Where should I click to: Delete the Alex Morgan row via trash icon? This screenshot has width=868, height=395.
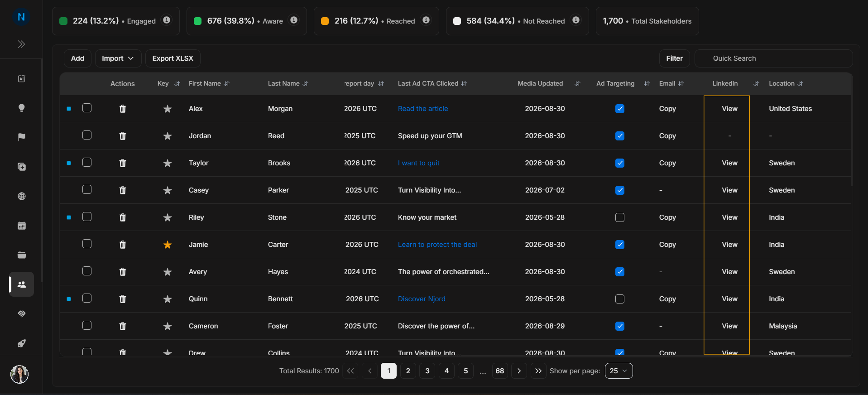122,109
